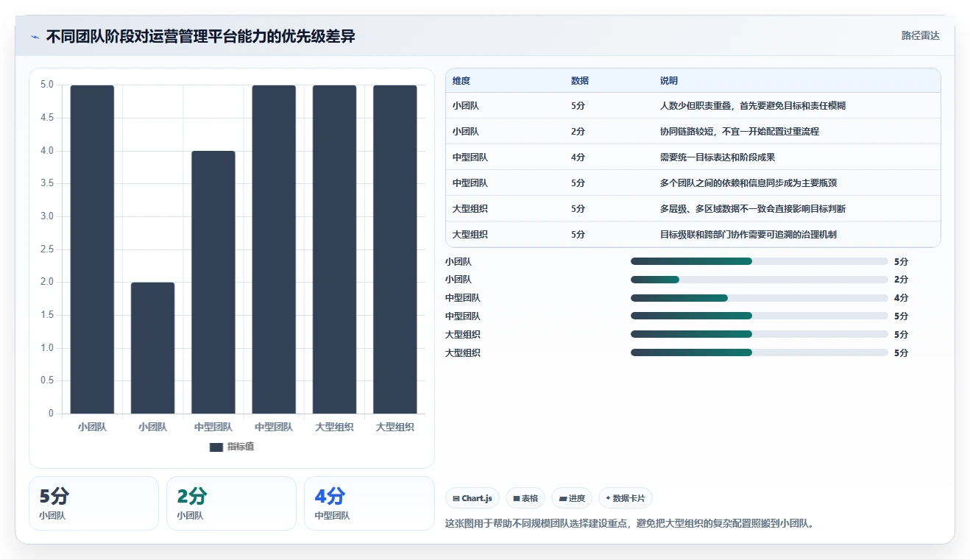Click the 中型团队 progress bar showing 5分
The width and height of the screenshot is (970, 560).
tap(760, 316)
